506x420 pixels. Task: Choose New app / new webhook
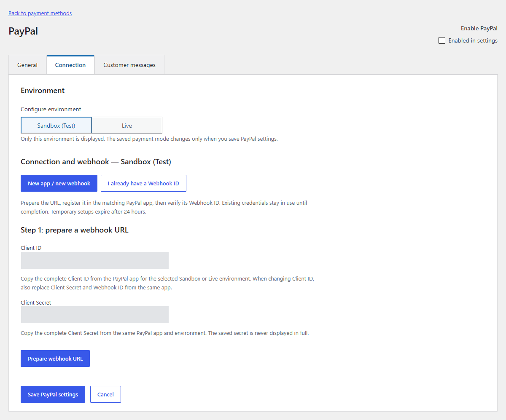coord(59,183)
